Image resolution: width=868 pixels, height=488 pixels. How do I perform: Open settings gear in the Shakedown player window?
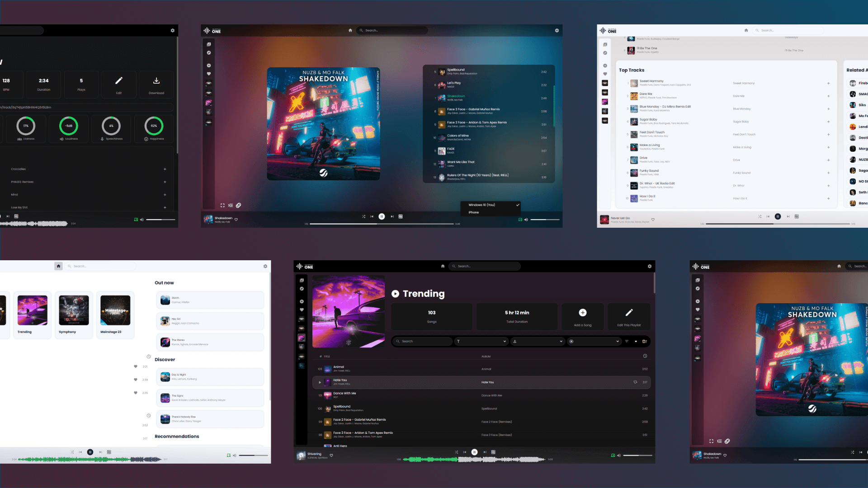(x=557, y=31)
